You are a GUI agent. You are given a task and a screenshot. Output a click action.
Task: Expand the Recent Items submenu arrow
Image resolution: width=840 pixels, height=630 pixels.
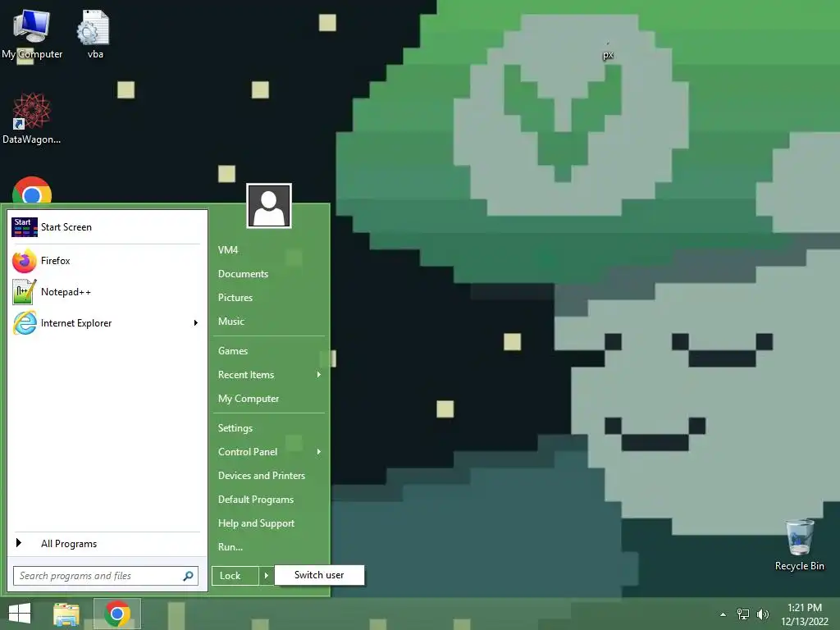(319, 375)
